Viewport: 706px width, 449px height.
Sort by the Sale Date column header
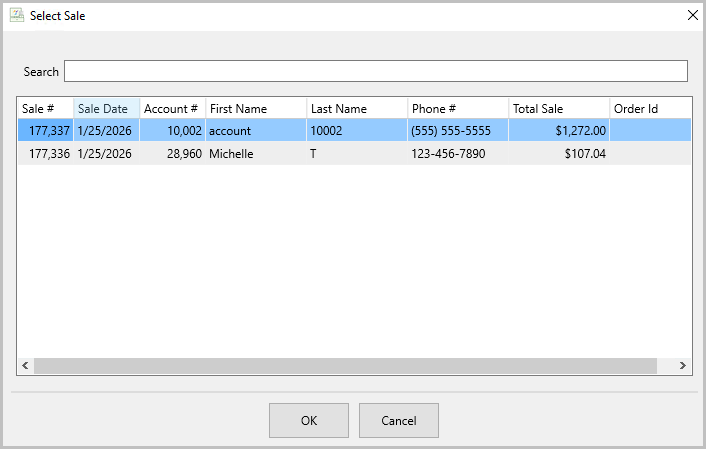pos(107,109)
